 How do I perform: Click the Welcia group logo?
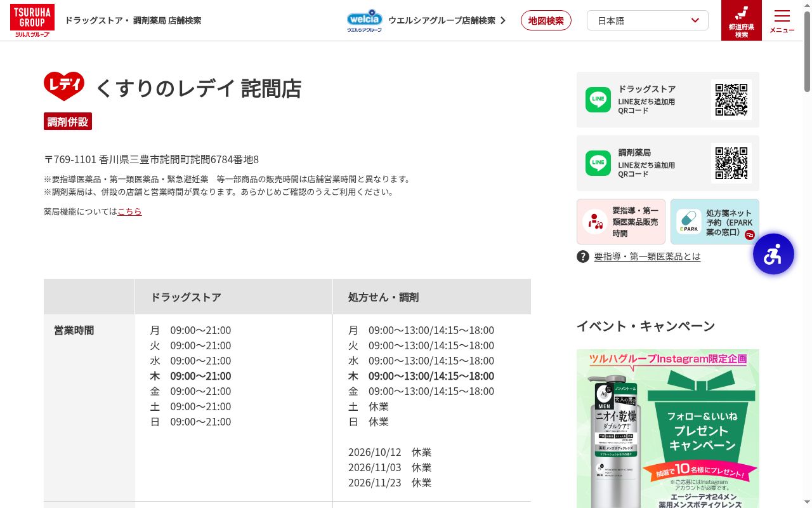364,20
